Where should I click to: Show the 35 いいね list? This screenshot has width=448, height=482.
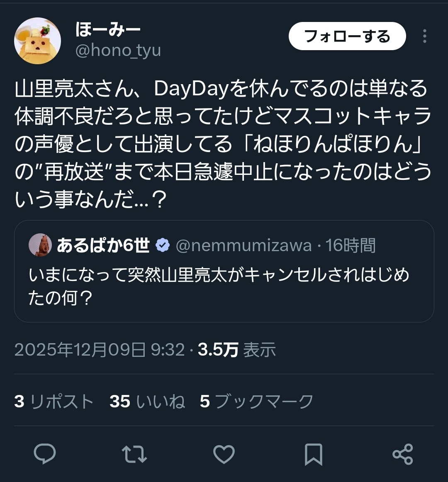[147, 402]
